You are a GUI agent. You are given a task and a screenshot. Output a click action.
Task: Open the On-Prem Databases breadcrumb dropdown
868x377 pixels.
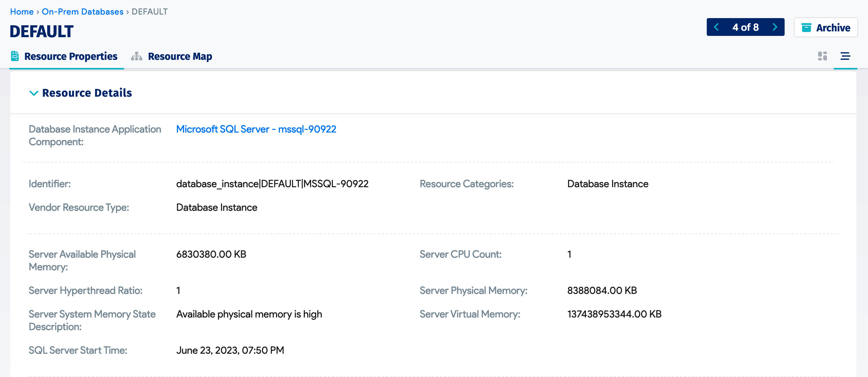[82, 11]
